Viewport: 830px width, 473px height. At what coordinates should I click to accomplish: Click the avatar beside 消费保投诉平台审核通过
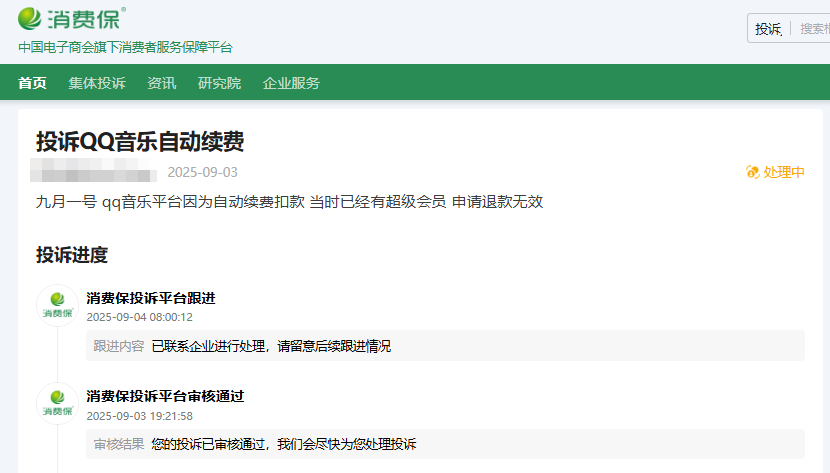(x=57, y=403)
